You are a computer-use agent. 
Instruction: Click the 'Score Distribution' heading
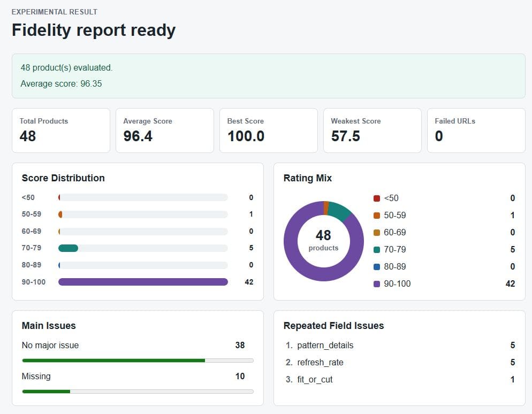(63, 178)
